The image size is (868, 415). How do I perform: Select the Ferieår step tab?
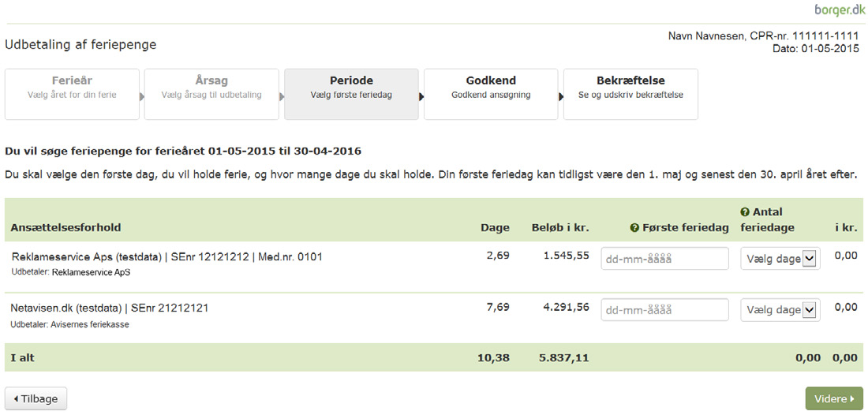point(72,94)
